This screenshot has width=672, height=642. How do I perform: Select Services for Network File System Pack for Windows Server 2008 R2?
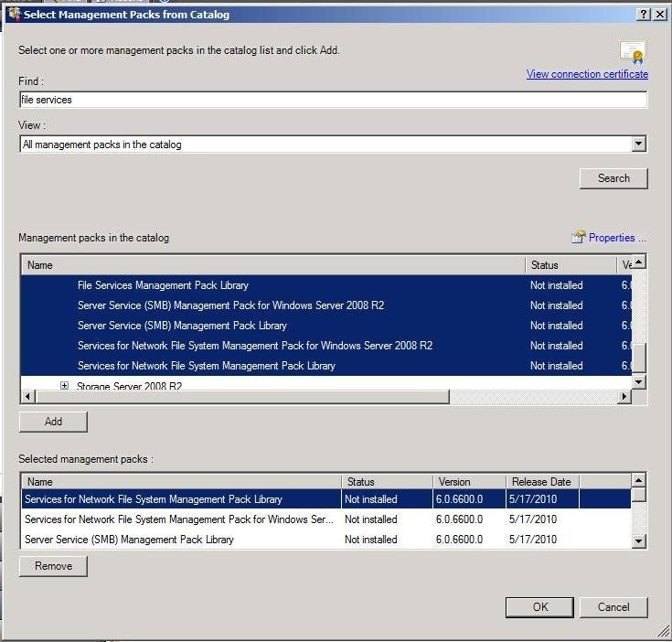pyautogui.click(x=325, y=346)
